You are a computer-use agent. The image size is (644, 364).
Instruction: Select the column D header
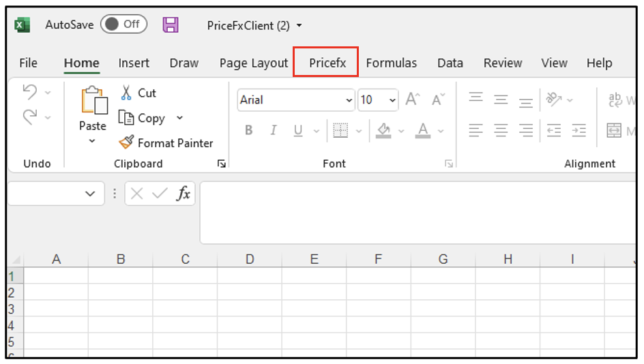[x=250, y=259]
